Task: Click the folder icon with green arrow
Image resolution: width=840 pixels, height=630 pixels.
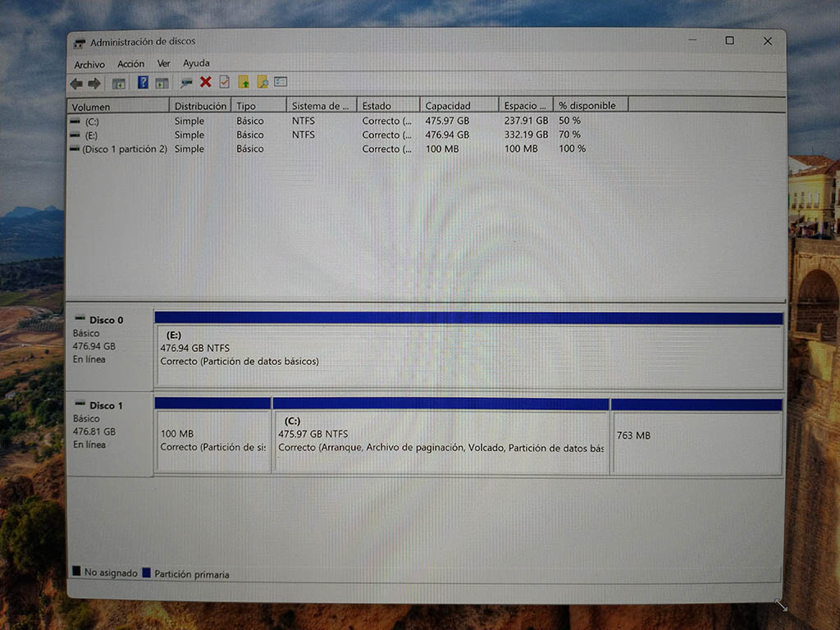Action: point(244,82)
